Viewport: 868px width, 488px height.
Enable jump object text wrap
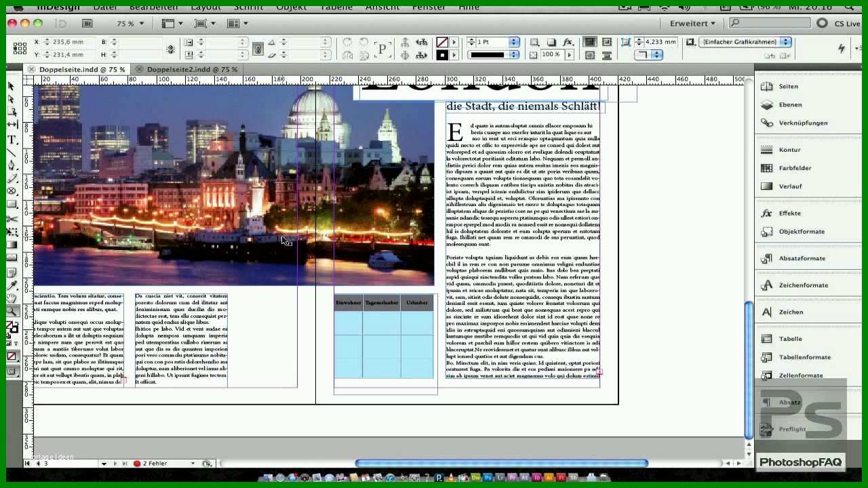[x=607, y=55]
